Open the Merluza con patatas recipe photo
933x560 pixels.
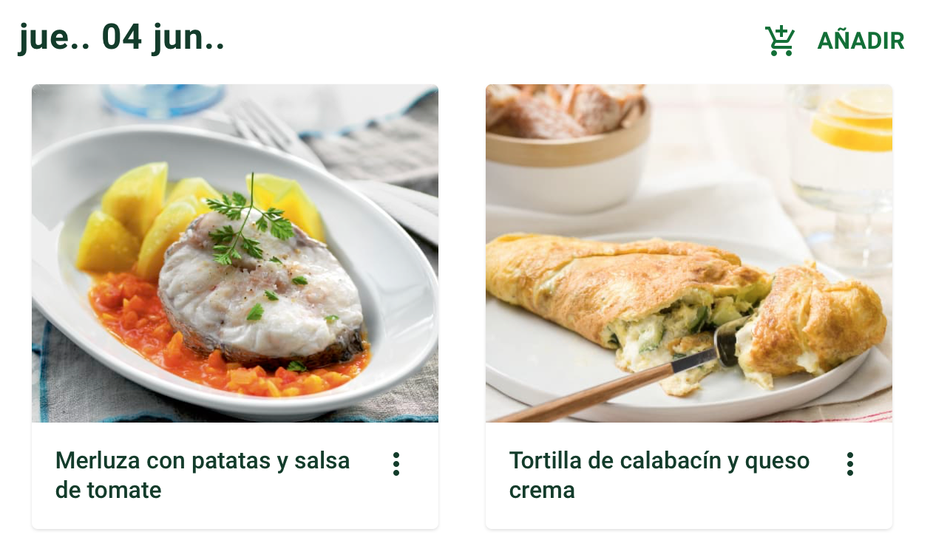pyautogui.click(x=235, y=253)
